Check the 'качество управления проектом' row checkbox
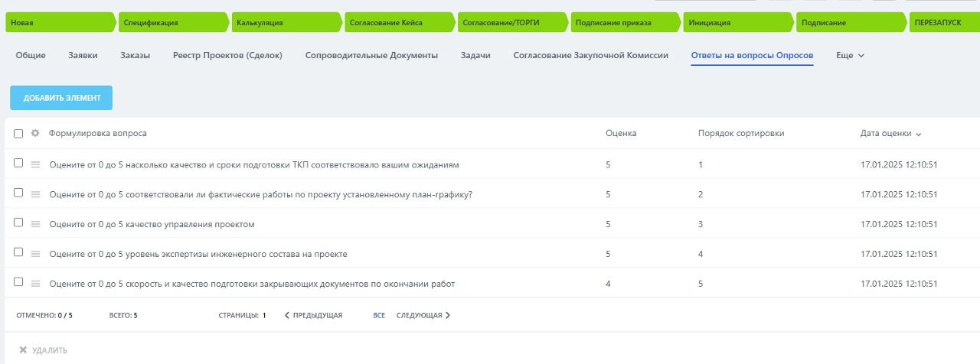 (x=18, y=223)
